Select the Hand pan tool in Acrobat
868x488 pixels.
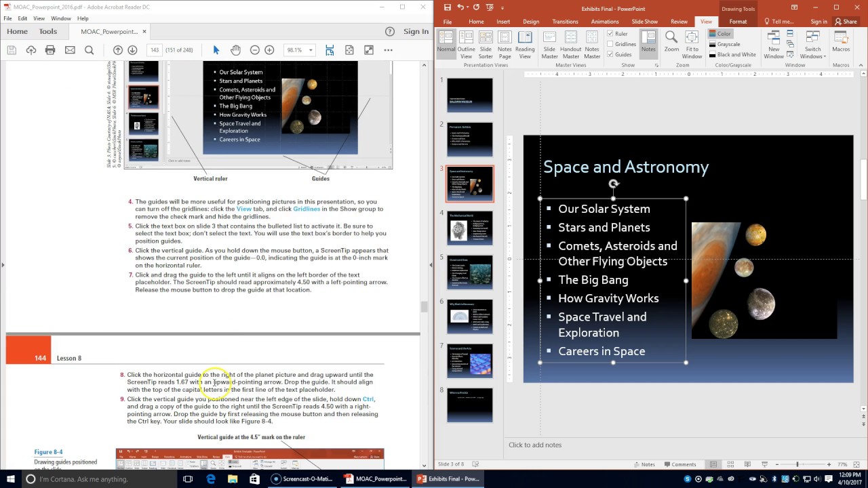[235, 50]
